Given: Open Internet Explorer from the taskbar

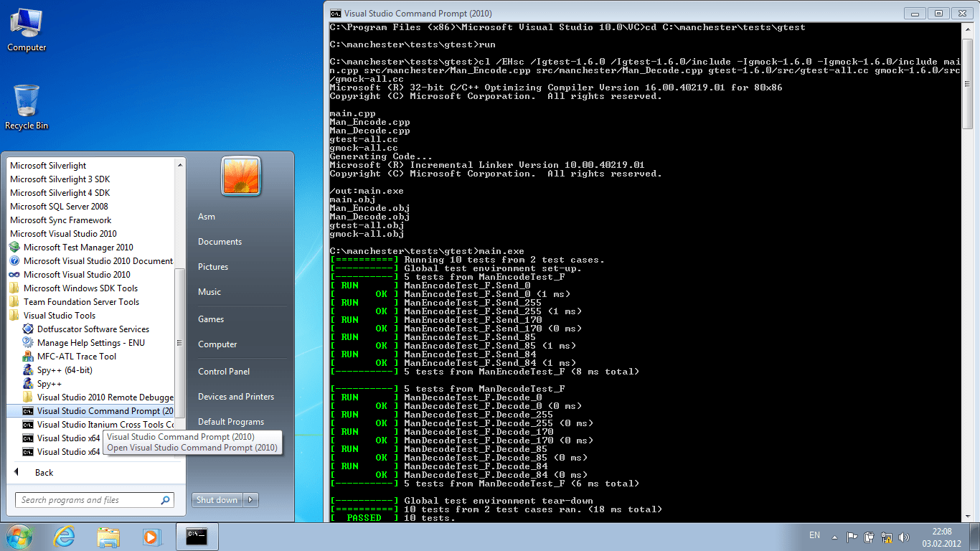Looking at the screenshot, I should 65,537.
